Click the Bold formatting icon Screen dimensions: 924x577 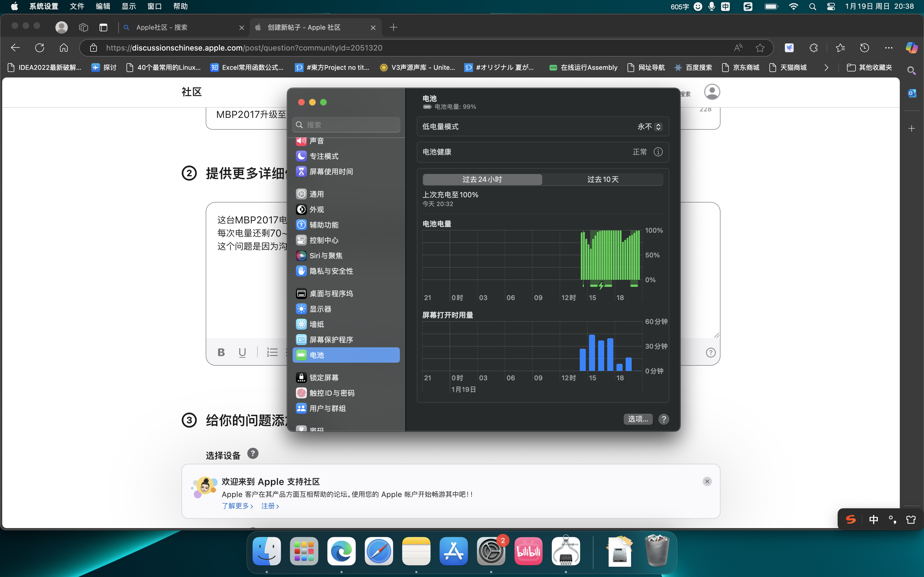point(221,352)
